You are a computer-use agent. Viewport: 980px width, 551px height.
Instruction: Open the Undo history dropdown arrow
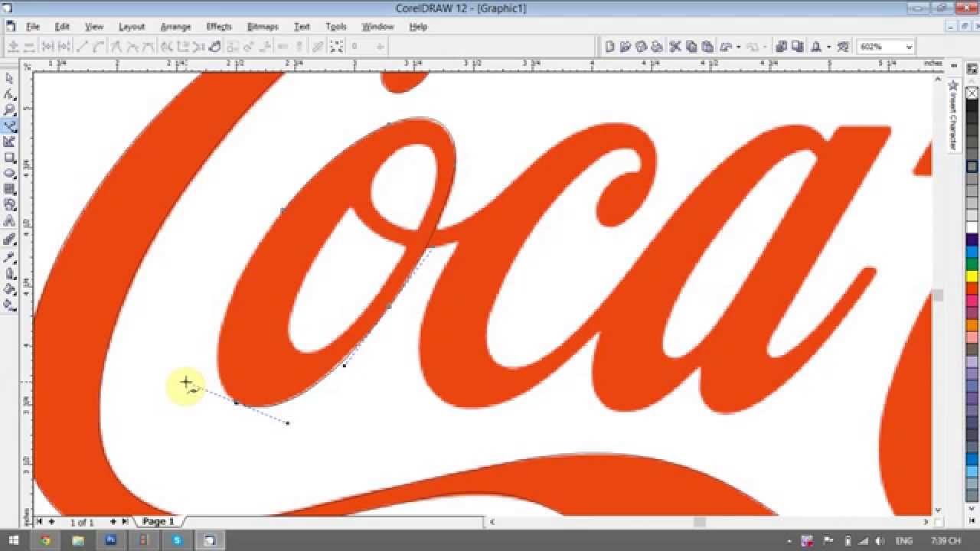tap(738, 47)
